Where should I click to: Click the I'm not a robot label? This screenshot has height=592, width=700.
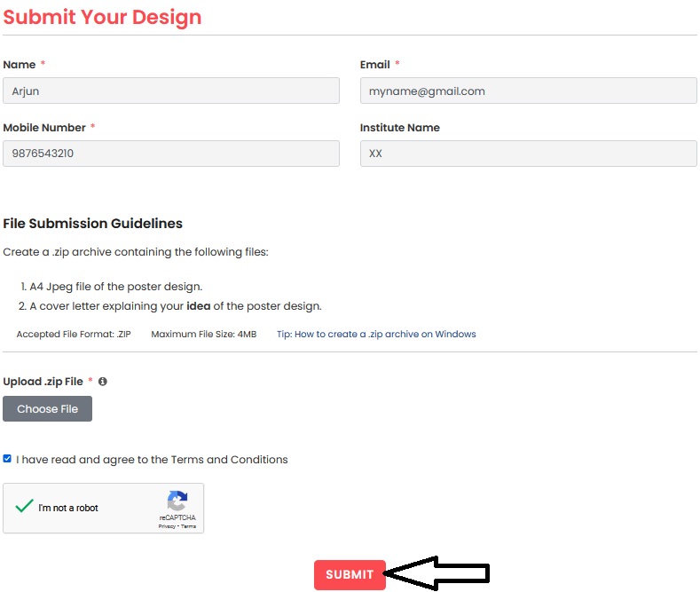coord(68,509)
